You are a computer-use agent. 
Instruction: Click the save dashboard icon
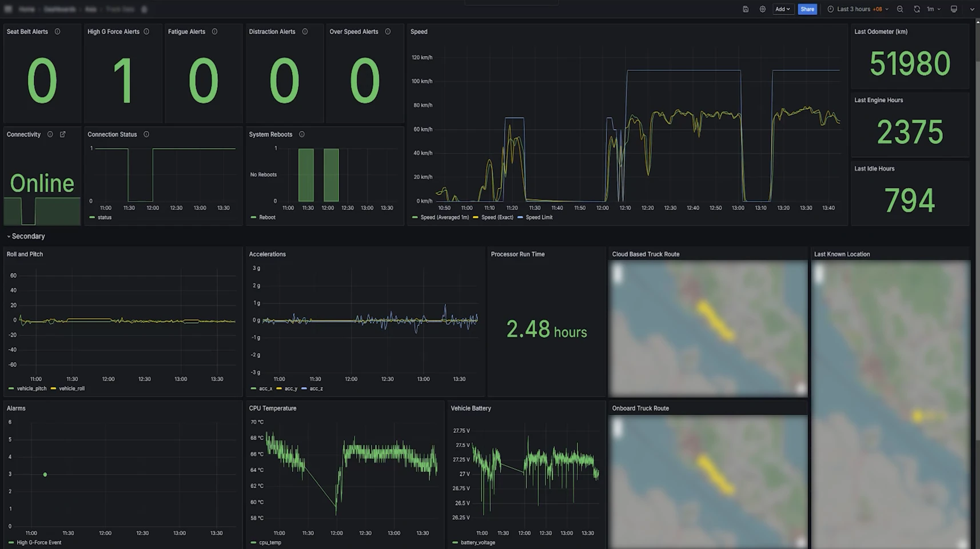pos(746,9)
